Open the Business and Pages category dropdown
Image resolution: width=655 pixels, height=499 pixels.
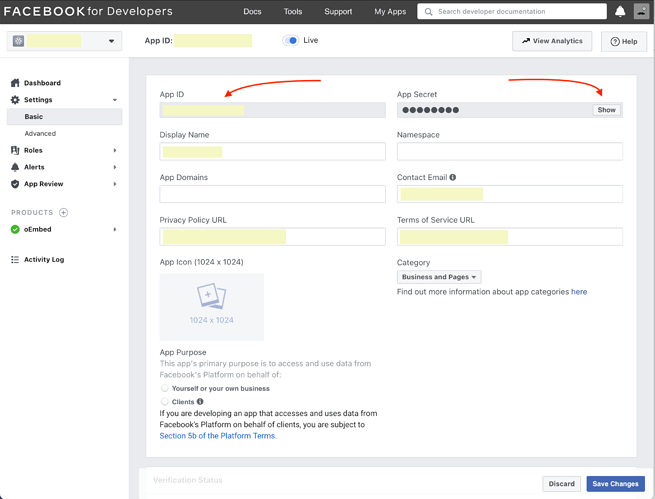pyautogui.click(x=439, y=277)
